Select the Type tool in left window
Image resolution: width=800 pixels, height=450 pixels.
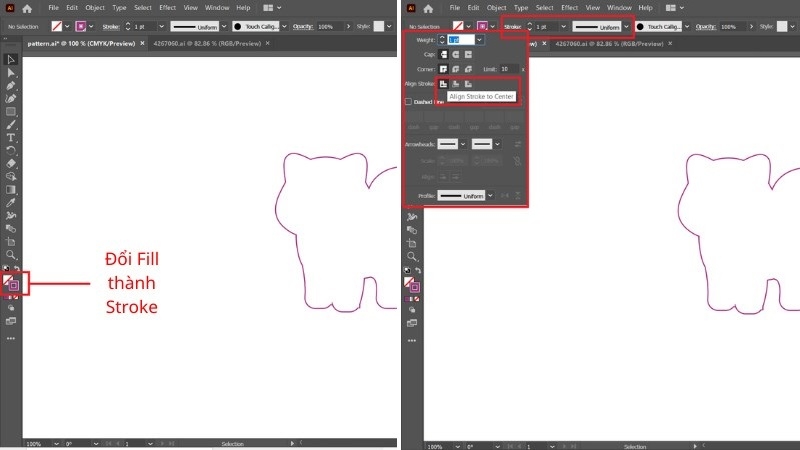coord(11,138)
